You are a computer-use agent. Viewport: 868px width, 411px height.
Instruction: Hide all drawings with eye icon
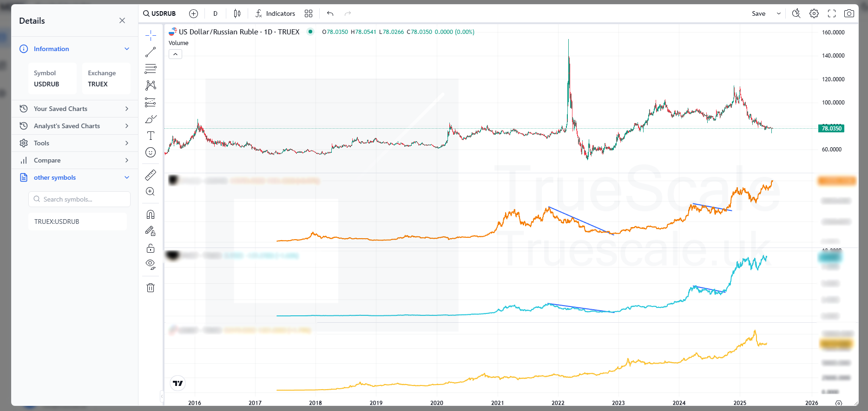pyautogui.click(x=151, y=265)
